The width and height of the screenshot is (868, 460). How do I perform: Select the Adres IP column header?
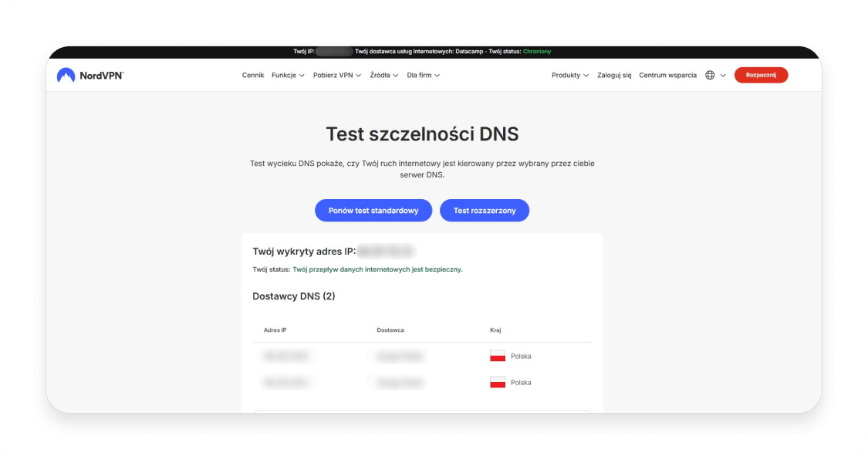[x=275, y=330]
